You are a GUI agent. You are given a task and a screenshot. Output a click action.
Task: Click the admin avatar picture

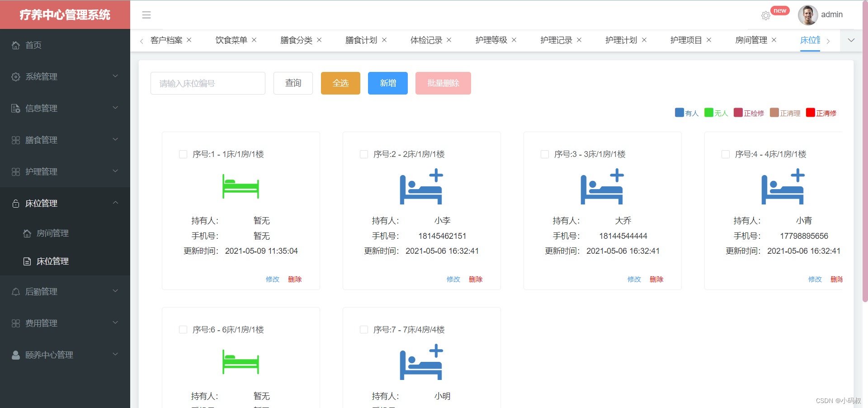click(x=808, y=15)
